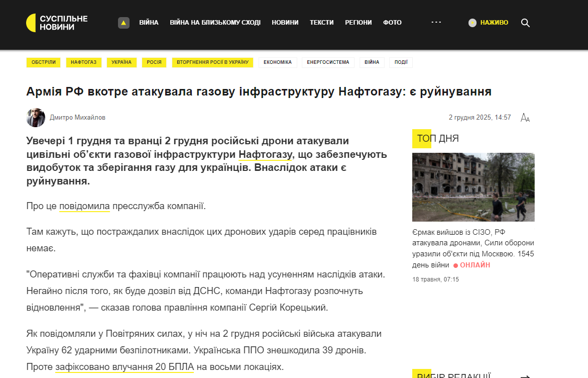The height and width of the screenshot is (378, 588).
Task: Select the Обстріли tag
Action: tap(44, 62)
